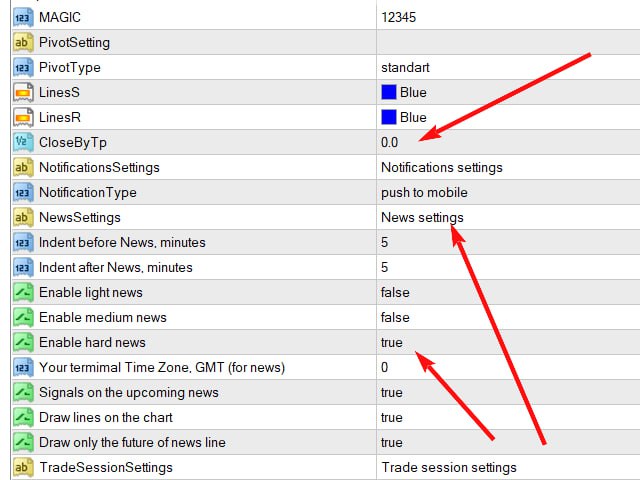
Task: Open NotificationType push to mobile dropdown
Action: pyautogui.click(x=424, y=192)
